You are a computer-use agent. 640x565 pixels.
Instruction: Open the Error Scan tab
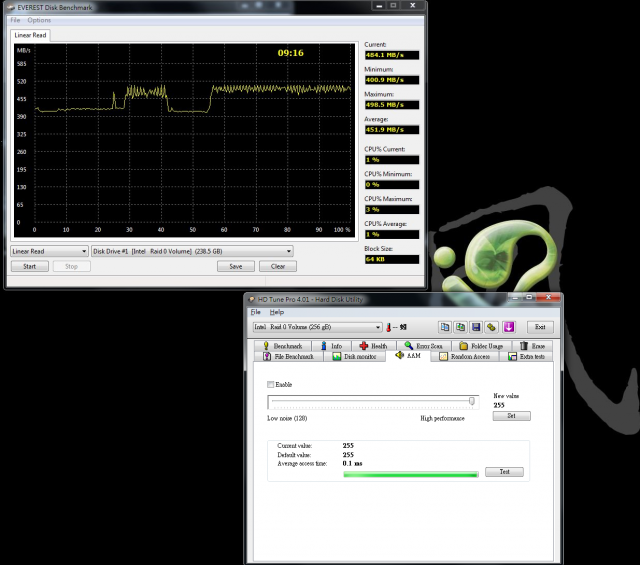coord(423,346)
